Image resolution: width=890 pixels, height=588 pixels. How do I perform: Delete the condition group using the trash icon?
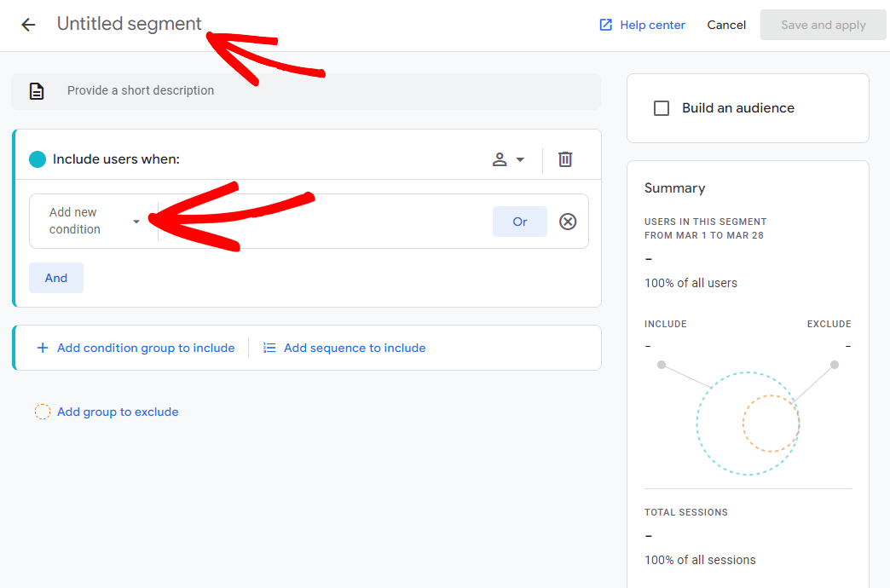(564, 159)
